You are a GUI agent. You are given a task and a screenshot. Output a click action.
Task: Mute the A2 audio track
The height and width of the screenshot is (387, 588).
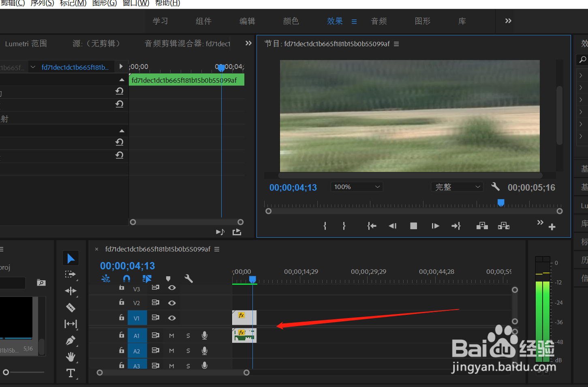171,351
